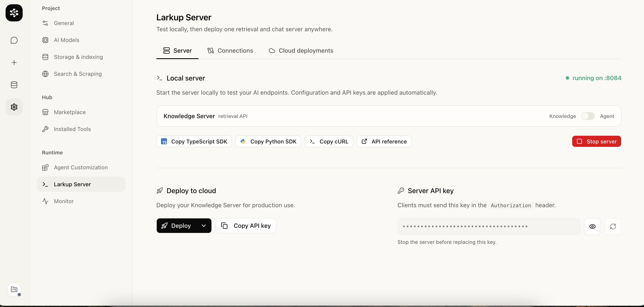Toggle Knowledge/Agent server mode switch
Viewport: 644px width, 307px height.
coord(588,116)
